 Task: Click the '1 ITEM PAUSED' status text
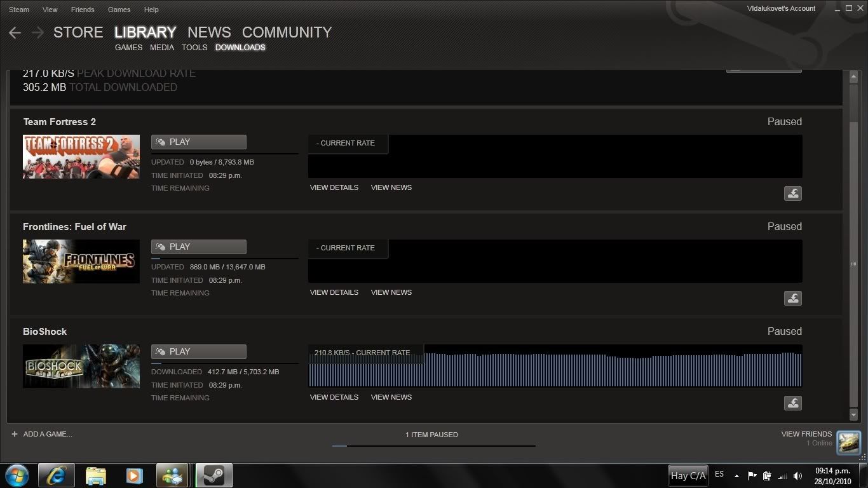coord(431,435)
